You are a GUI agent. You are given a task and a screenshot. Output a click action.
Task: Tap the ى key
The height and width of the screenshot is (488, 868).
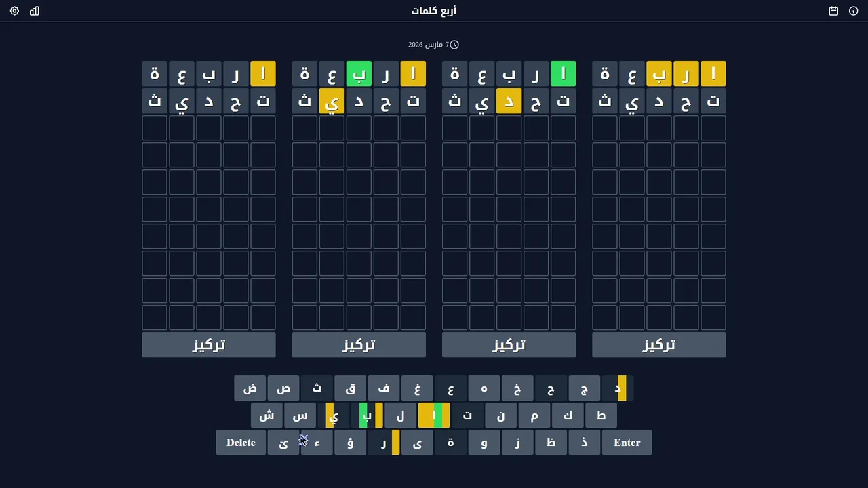[x=417, y=443]
